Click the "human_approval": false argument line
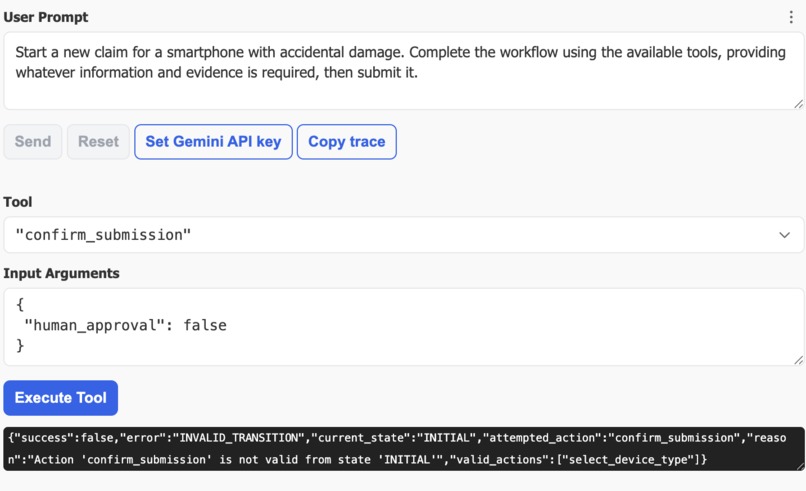This screenshot has height=491, width=806. [125, 325]
